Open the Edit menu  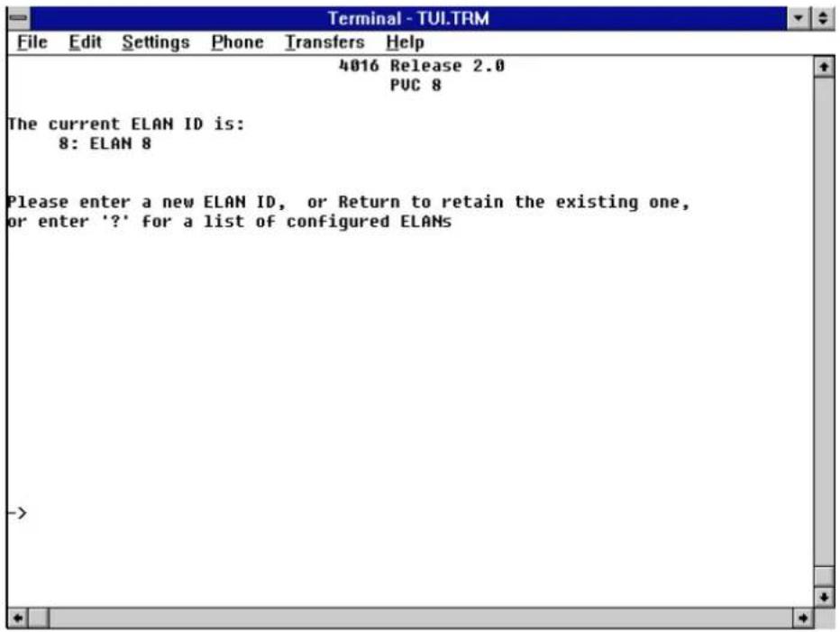pos(85,41)
